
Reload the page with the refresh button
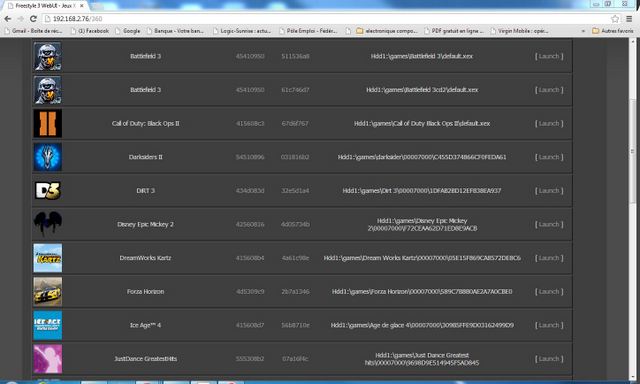[33, 19]
